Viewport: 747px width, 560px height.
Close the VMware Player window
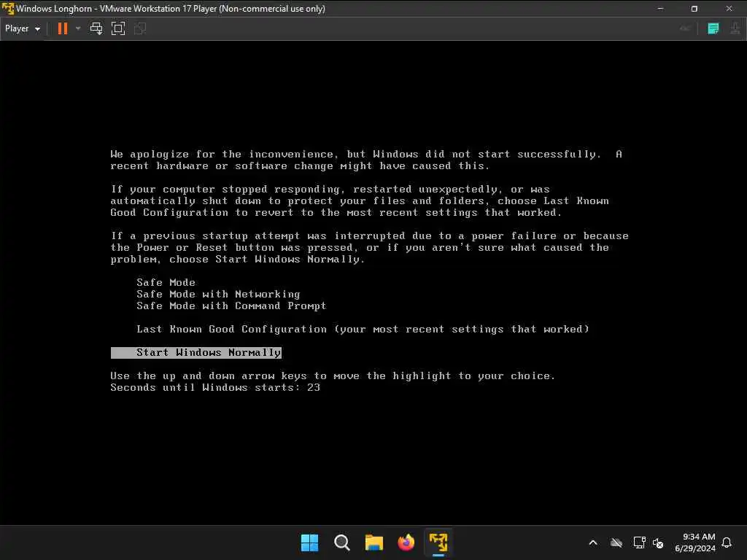click(729, 9)
